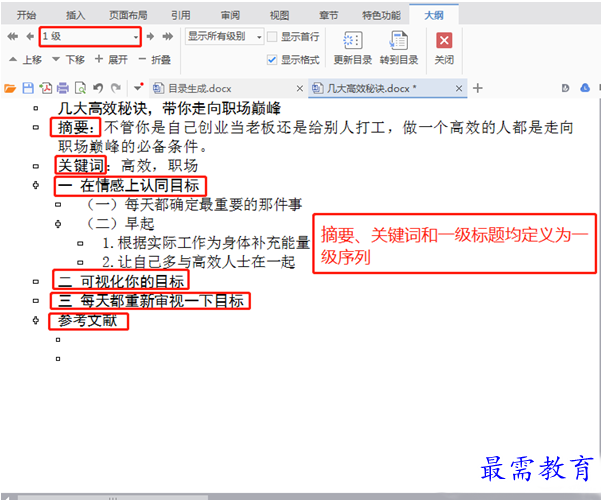The width and height of the screenshot is (602, 500).
Task: Open the 插入 ribbon tab
Action: 75,15
